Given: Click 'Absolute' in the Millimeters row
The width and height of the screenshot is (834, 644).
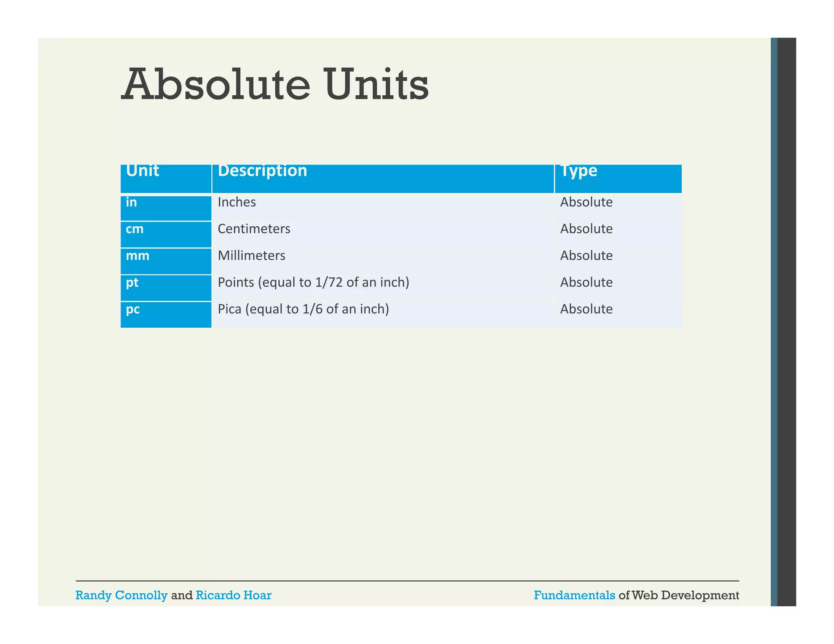Looking at the screenshot, I should (x=586, y=256).
